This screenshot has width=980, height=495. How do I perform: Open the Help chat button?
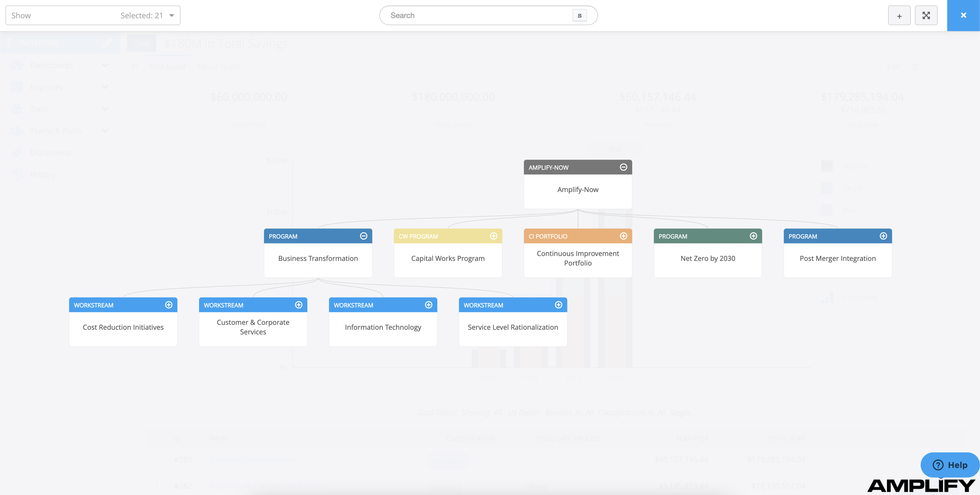[950, 465]
